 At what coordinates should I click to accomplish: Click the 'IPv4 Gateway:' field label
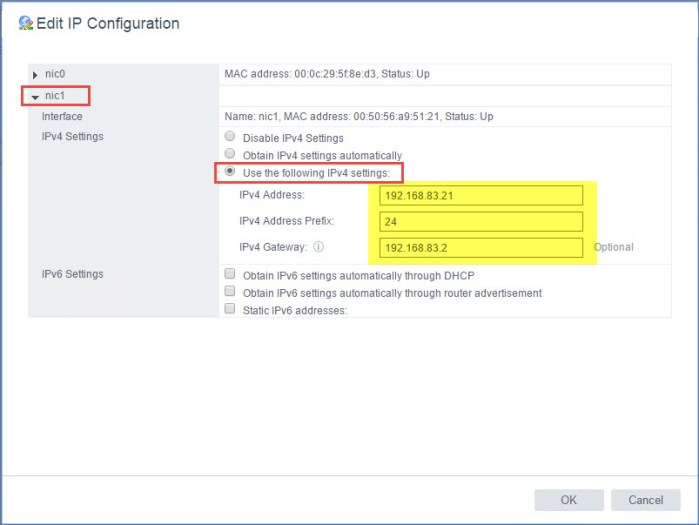pos(273,247)
